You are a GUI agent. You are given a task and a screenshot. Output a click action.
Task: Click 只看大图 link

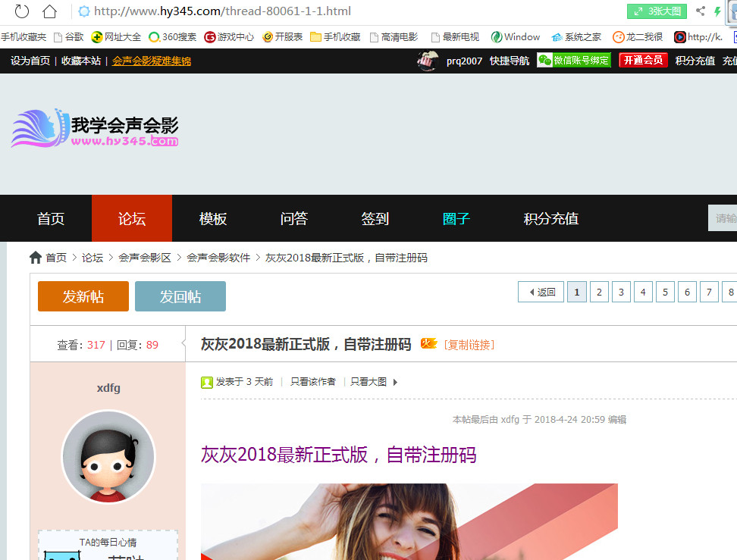[x=368, y=382]
